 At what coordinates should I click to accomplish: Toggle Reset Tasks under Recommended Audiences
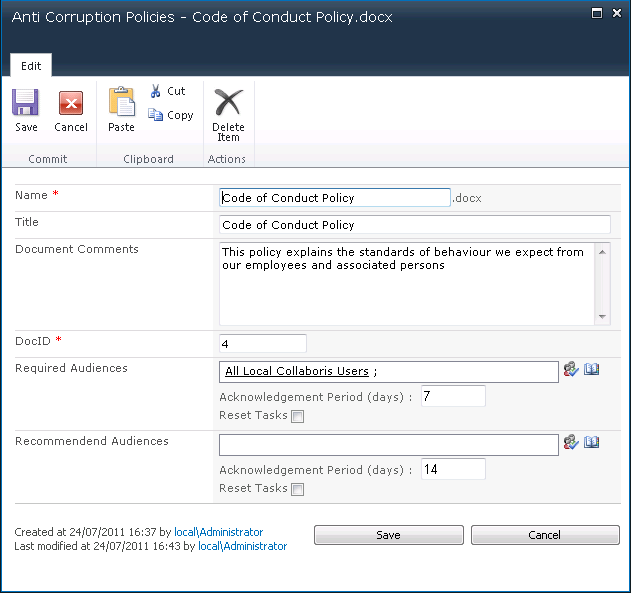click(x=297, y=490)
